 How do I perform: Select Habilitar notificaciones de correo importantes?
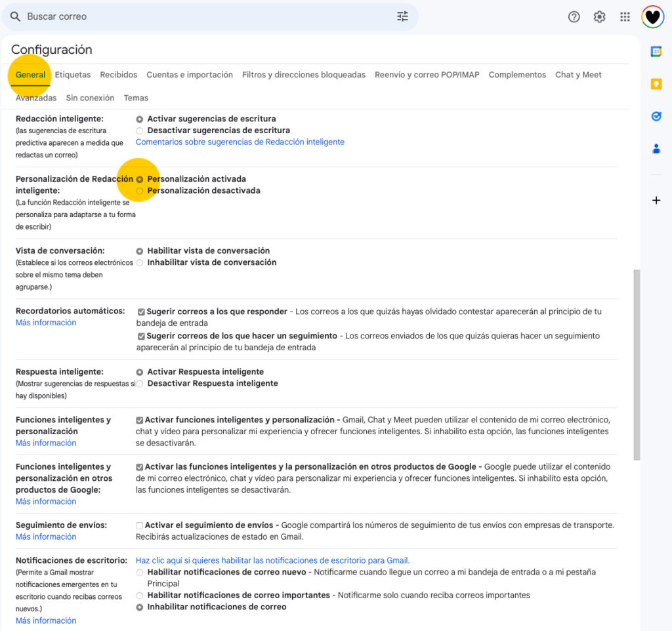140,596
